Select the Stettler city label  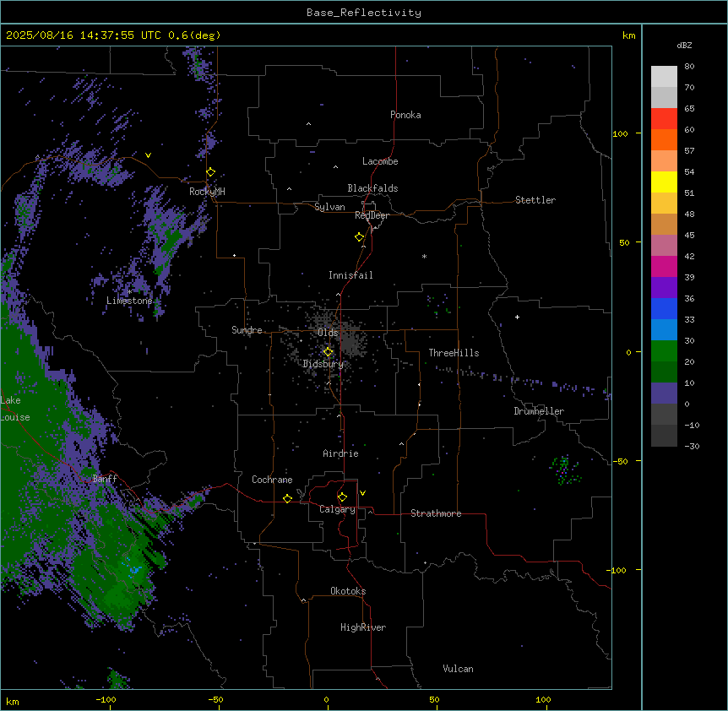coord(535,200)
